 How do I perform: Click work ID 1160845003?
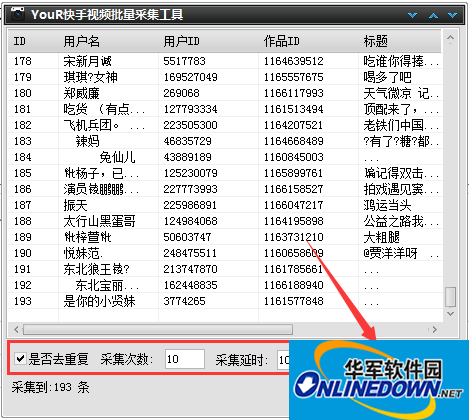pos(293,157)
